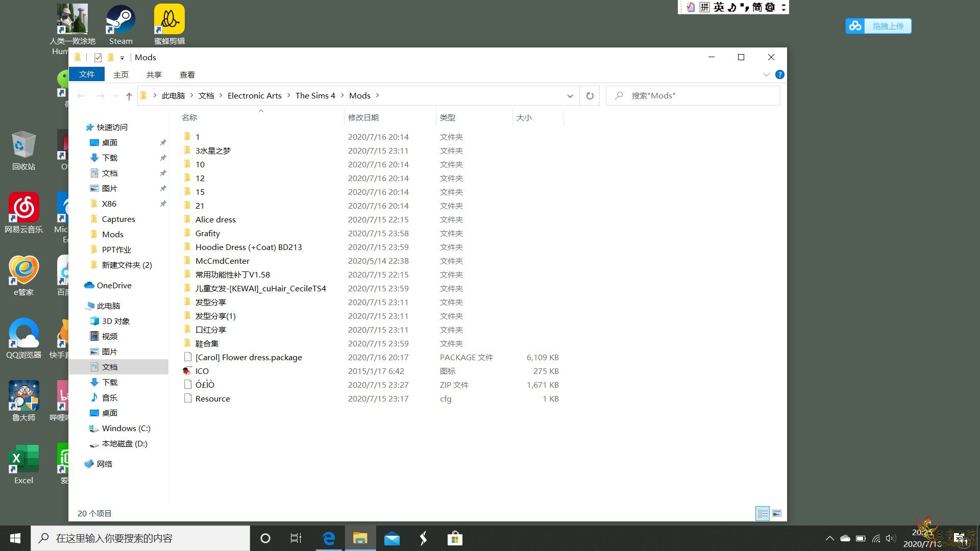The width and height of the screenshot is (980, 551).
Task: Click the Windows Start button
Action: tap(15, 538)
